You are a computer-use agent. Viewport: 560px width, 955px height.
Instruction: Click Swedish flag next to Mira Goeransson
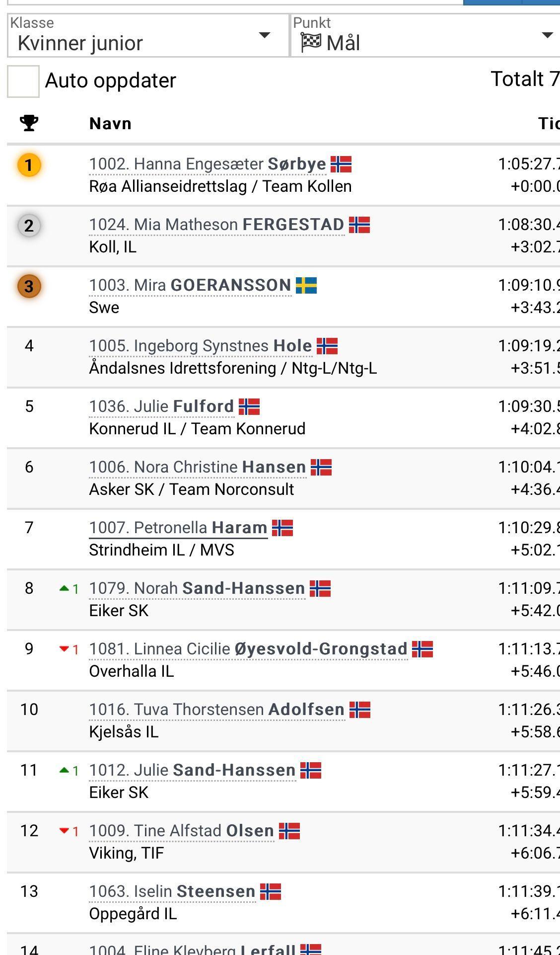[x=306, y=285]
